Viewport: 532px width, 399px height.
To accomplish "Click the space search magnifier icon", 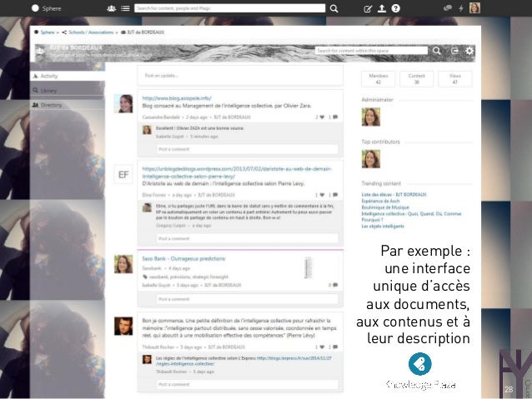I will pyautogui.click(x=437, y=51).
